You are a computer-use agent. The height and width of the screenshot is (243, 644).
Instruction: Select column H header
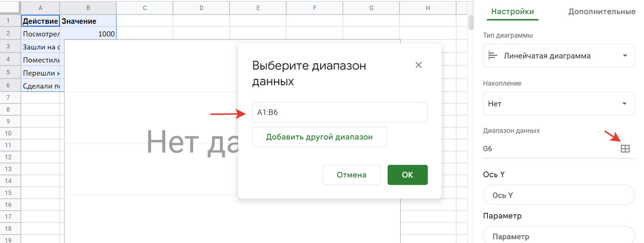tap(428, 8)
